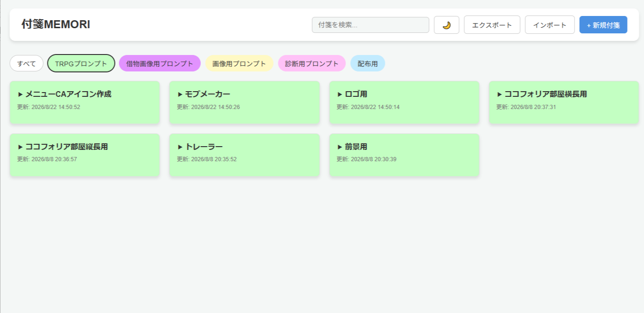644x313 pixels.
Task: Click the 付箋MEMORI app title
Action: pyautogui.click(x=56, y=24)
